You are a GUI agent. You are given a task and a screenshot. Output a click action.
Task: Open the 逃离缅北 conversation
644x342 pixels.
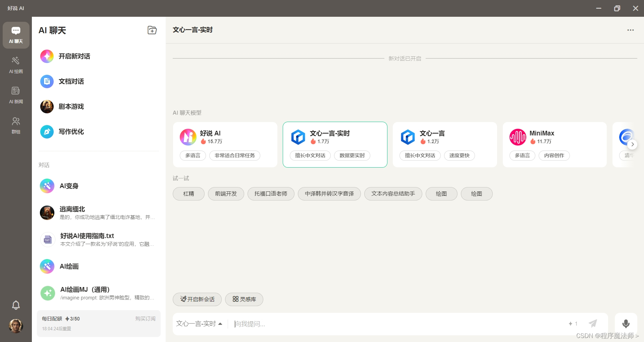(99, 213)
